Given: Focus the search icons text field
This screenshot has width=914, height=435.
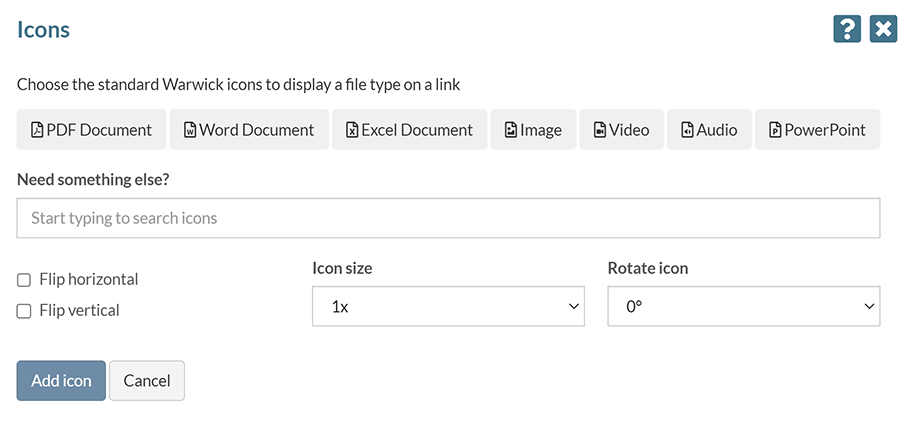Looking at the screenshot, I should coord(448,218).
